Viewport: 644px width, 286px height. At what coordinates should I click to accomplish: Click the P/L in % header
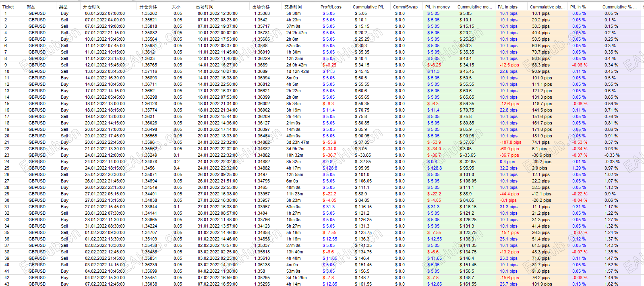point(578,7)
